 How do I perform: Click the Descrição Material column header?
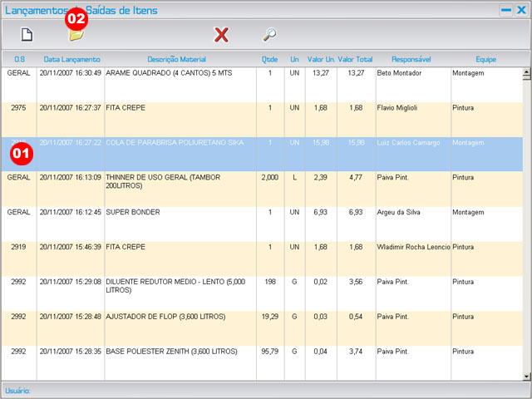click(x=176, y=60)
